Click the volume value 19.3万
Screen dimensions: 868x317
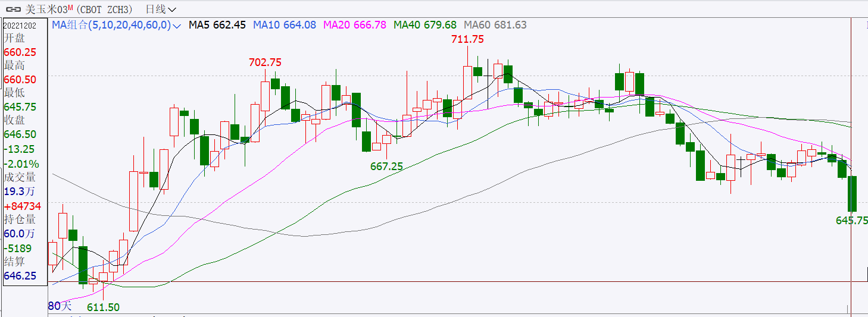click(x=20, y=192)
